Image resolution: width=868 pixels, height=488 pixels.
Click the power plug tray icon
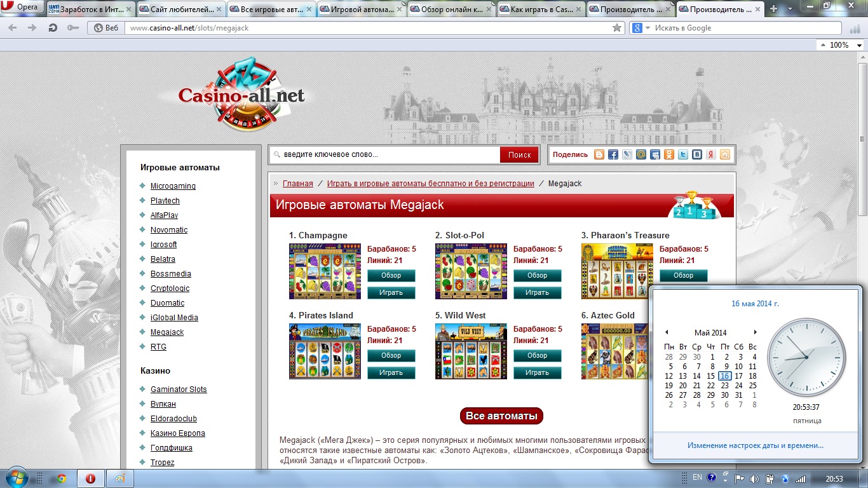[770, 478]
